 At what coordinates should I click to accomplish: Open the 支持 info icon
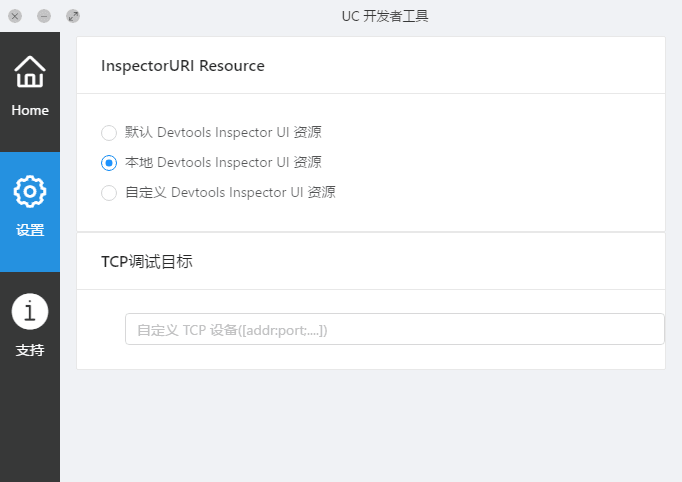coord(30,311)
